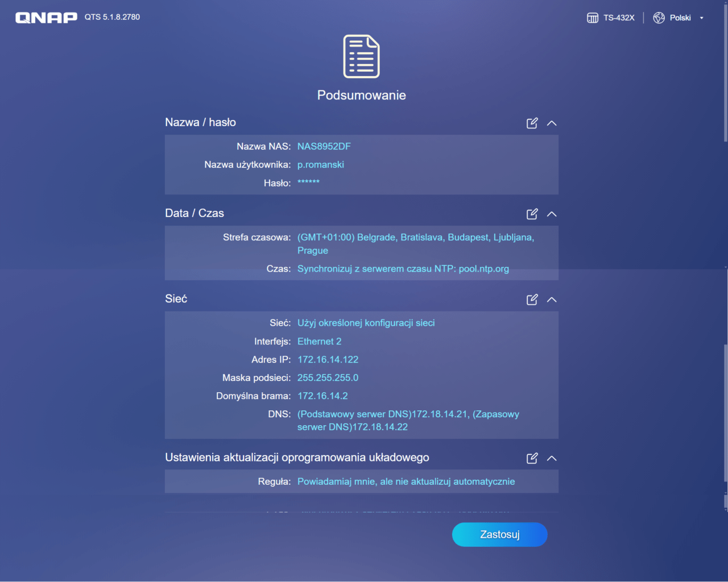The height and width of the screenshot is (582, 728).
Task: Collapse the Nazwa / hasło section
Action: tap(552, 123)
